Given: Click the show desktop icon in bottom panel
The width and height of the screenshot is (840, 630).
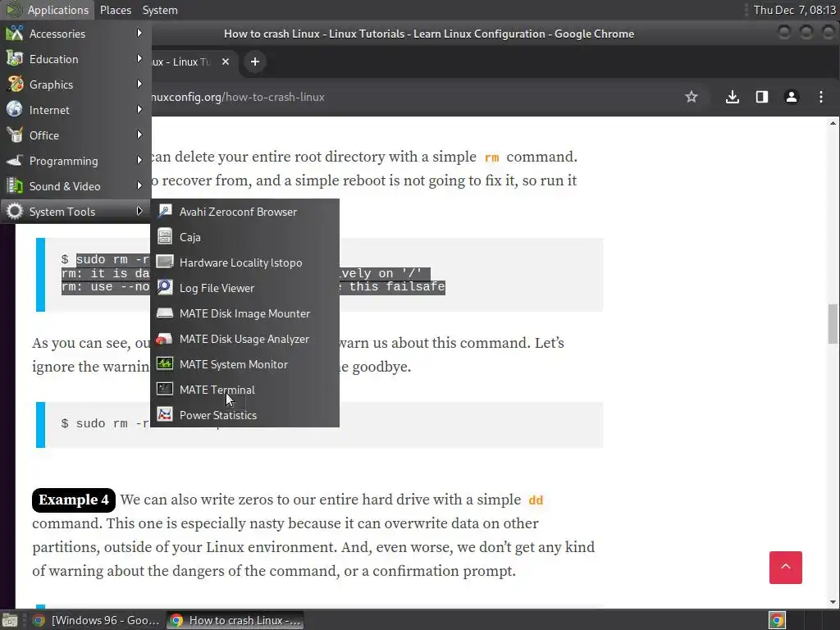Looking at the screenshot, I should tap(10, 620).
